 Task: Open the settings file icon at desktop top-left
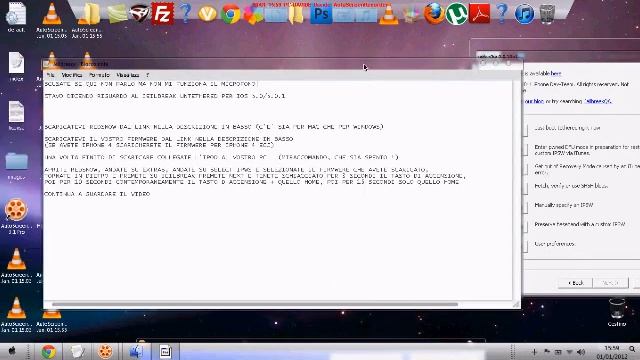click(16, 15)
